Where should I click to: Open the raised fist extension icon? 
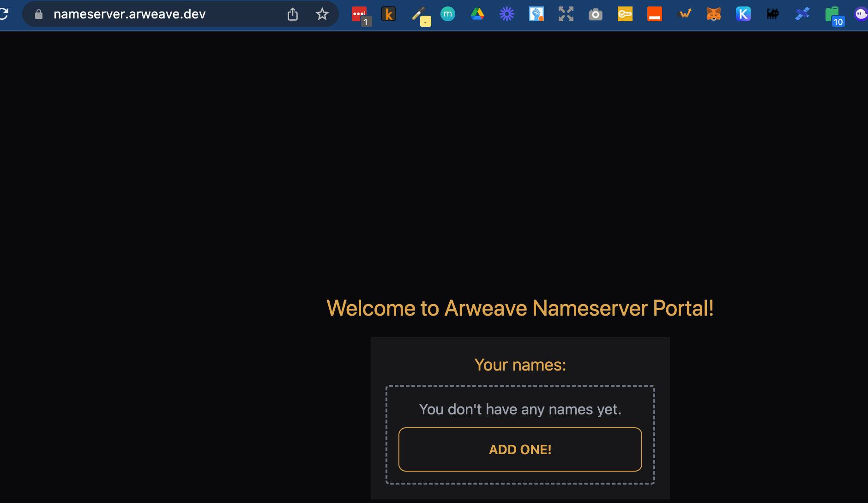click(536, 14)
